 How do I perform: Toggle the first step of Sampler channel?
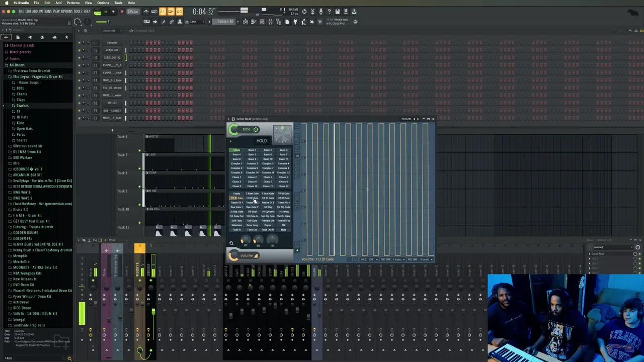(x=131, y=43)
